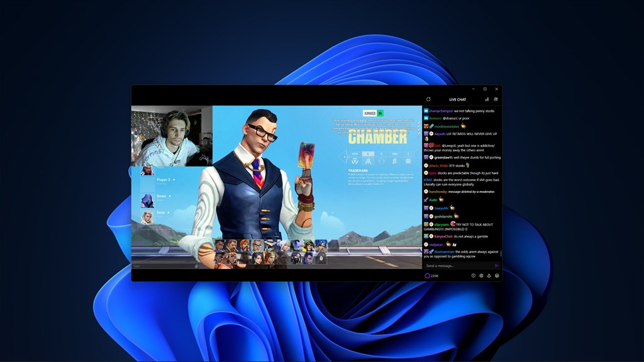Open mostblessedalex's username link
Screen dimensions: 644x362
tap(447, 126)
